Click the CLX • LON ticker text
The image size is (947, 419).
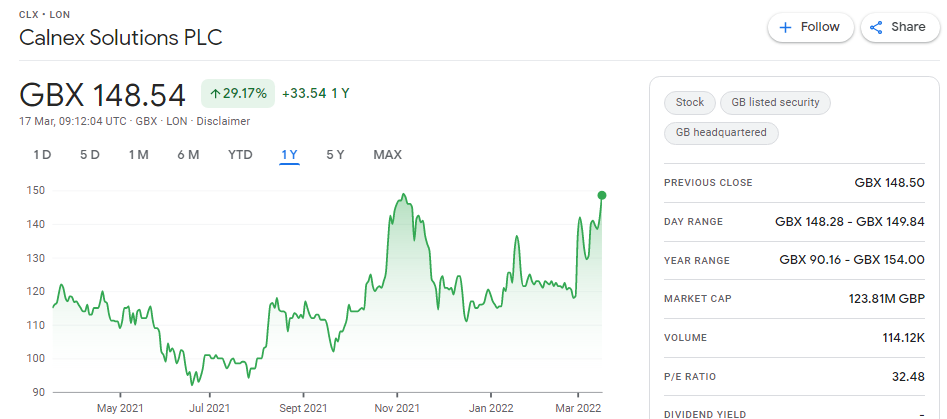43,14
